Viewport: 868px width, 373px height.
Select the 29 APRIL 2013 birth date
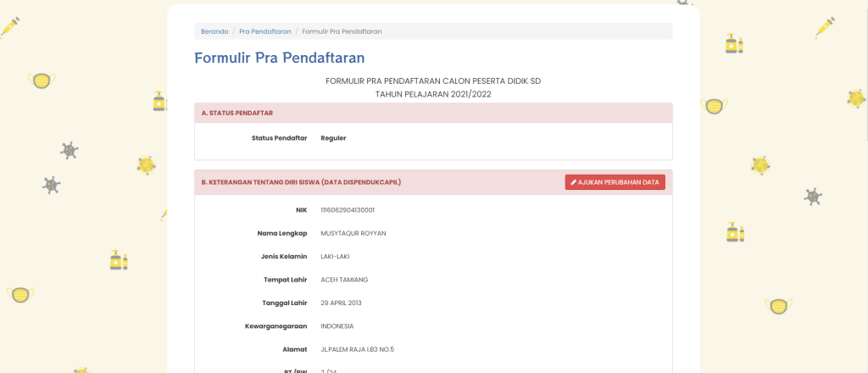(x=341, y=303)
